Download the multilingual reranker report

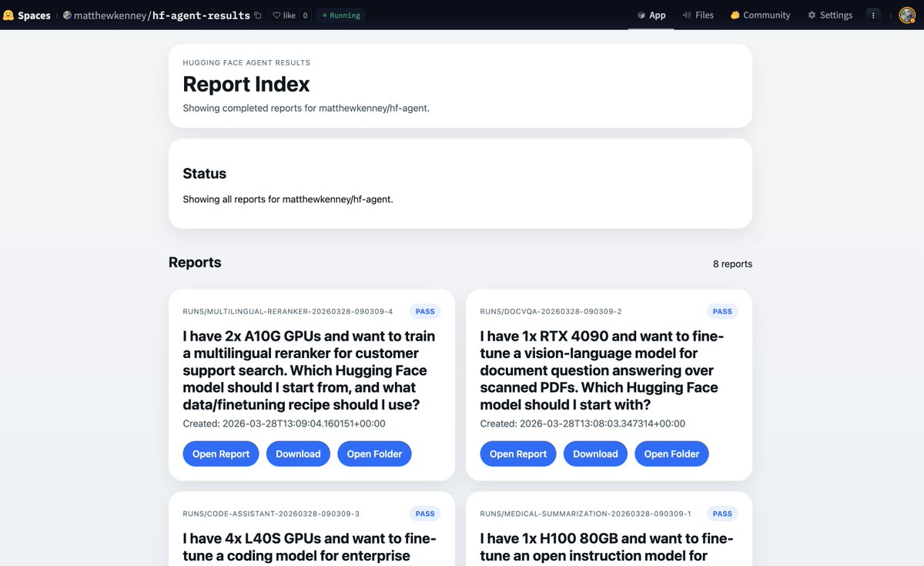[298, 454]
